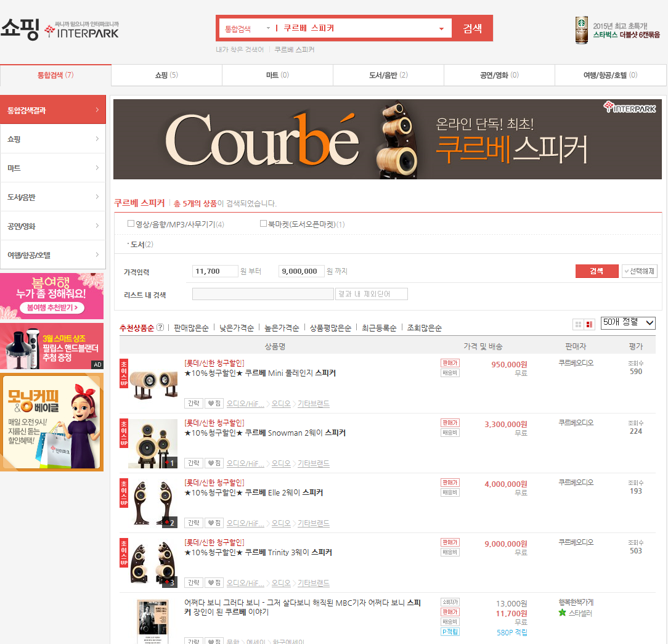Open the 쿠르베 Snowman 2웨이 스피커 thumbnail
The height and width of the screenshot is (644, 668).
click(153, 443)
